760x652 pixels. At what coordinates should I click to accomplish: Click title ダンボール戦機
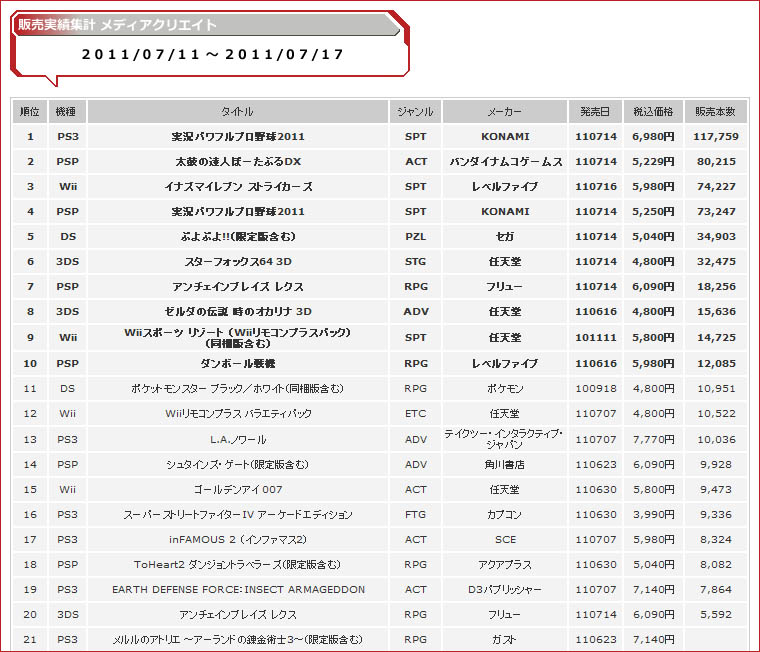[x=238, y=364]
